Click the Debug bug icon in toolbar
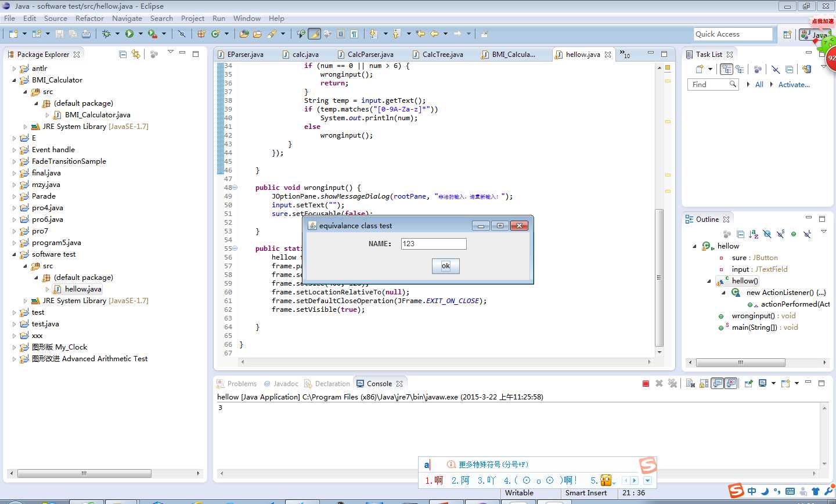 point(106,34)
